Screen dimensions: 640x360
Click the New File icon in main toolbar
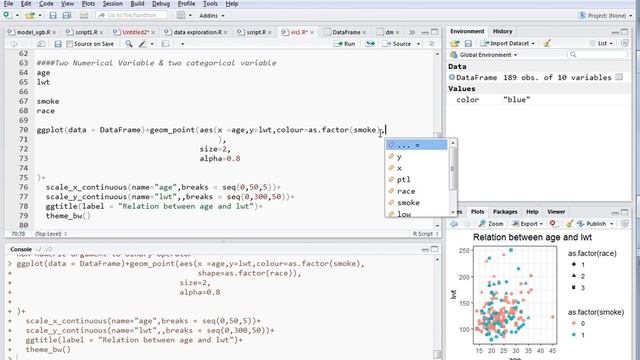tap(7, 15)
